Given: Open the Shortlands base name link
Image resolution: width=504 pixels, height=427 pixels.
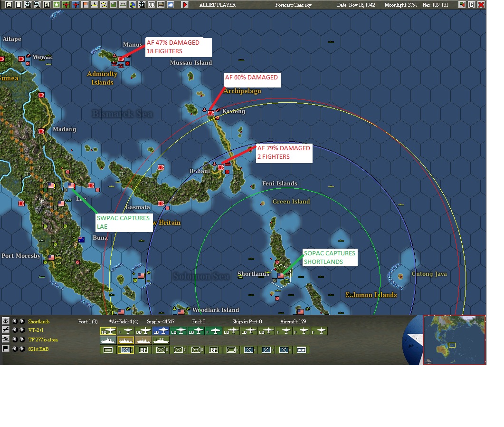Looking at the screenshot, I should (39, 321).
